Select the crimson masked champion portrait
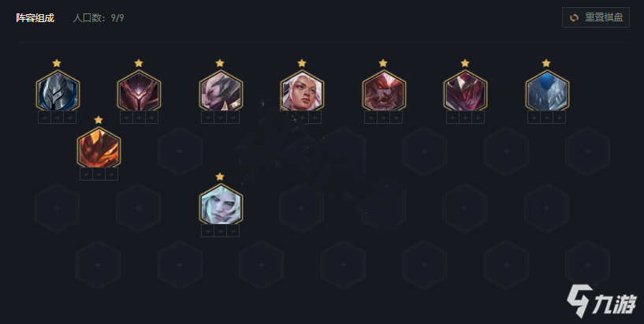This screenshot has width=644, height=324. 465,91
